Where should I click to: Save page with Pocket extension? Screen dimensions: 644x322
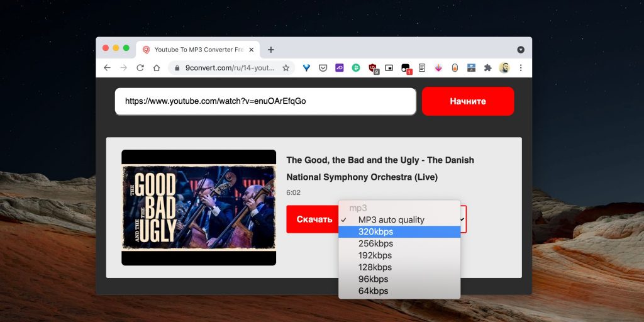click(323, 68)
